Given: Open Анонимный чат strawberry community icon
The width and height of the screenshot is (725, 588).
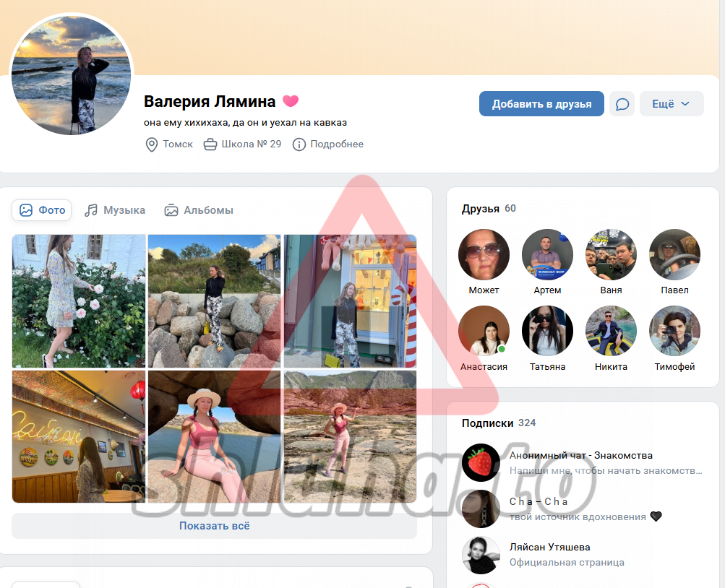Looking at the screenshot, I should (x=481, y=462).
